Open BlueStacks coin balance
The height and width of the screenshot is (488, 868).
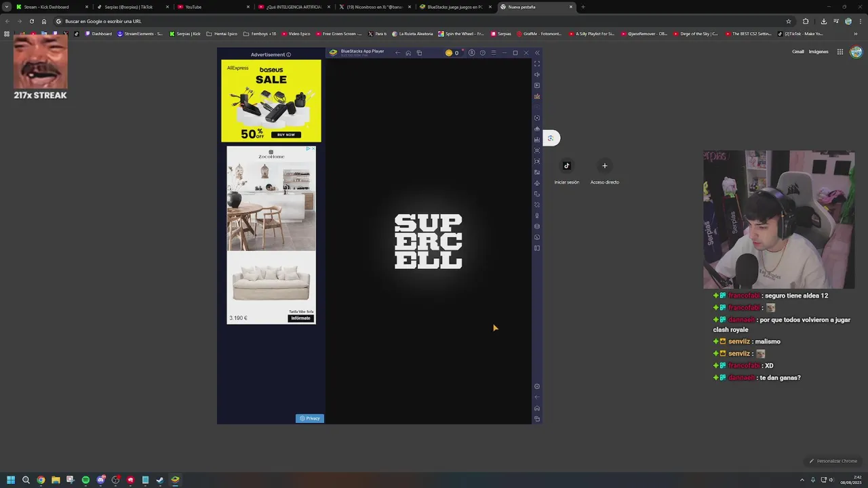(x=452, y=53)
